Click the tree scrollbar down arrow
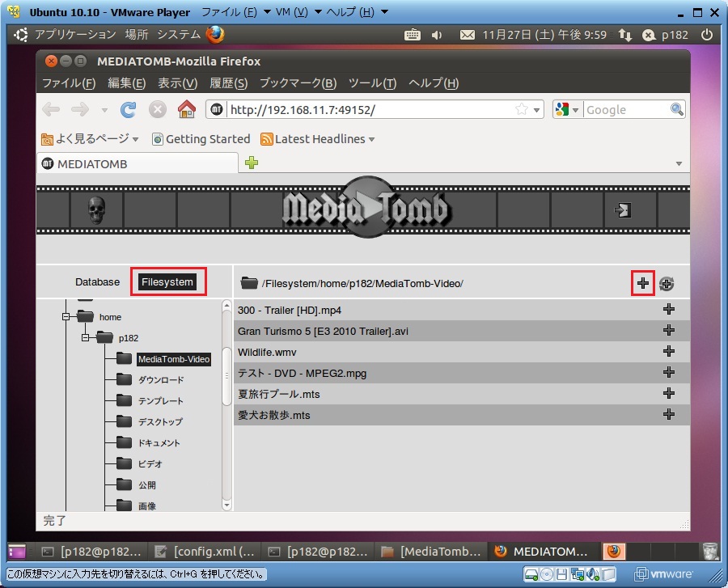The width and height of the screenshot is (728, 588). tap(226, 505)
